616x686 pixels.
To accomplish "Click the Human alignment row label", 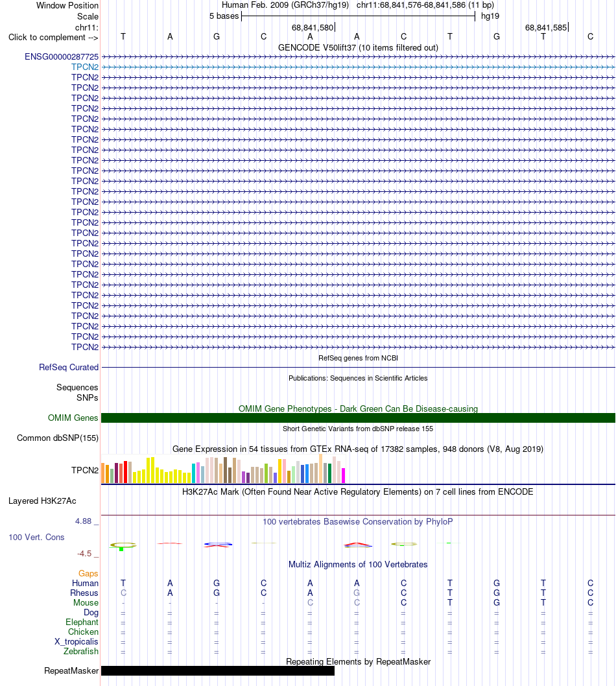I will (x=86, y=583).
